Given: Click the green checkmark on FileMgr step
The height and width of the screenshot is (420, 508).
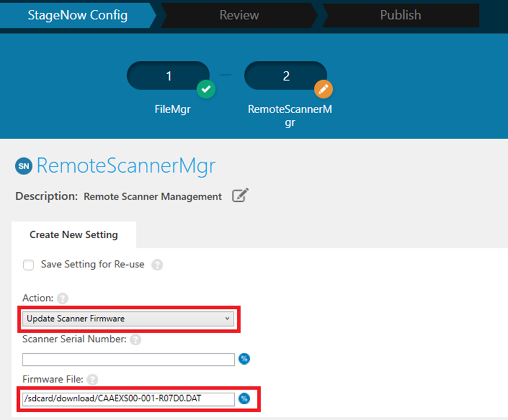Looking at the screenshot, I should [x=206, y=89].
